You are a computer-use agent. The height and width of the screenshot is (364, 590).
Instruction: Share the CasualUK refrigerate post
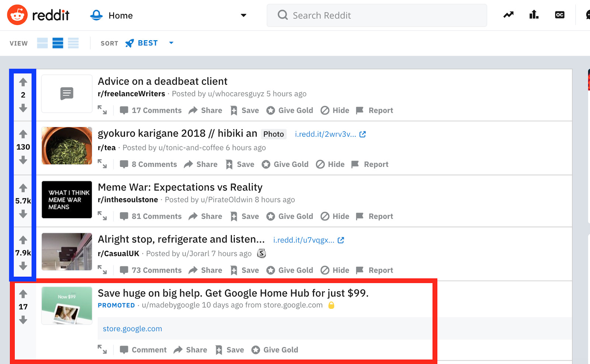(205, 270)
